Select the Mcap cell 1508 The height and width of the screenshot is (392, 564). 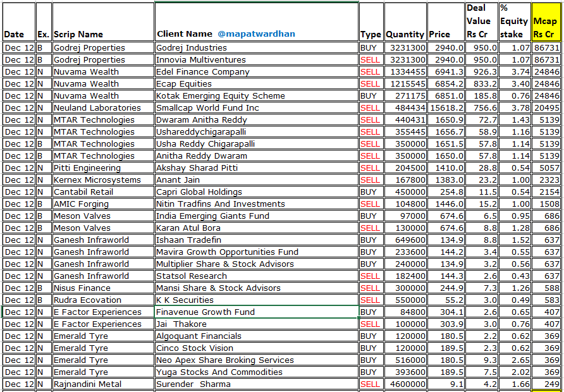(x=546, y=204)
